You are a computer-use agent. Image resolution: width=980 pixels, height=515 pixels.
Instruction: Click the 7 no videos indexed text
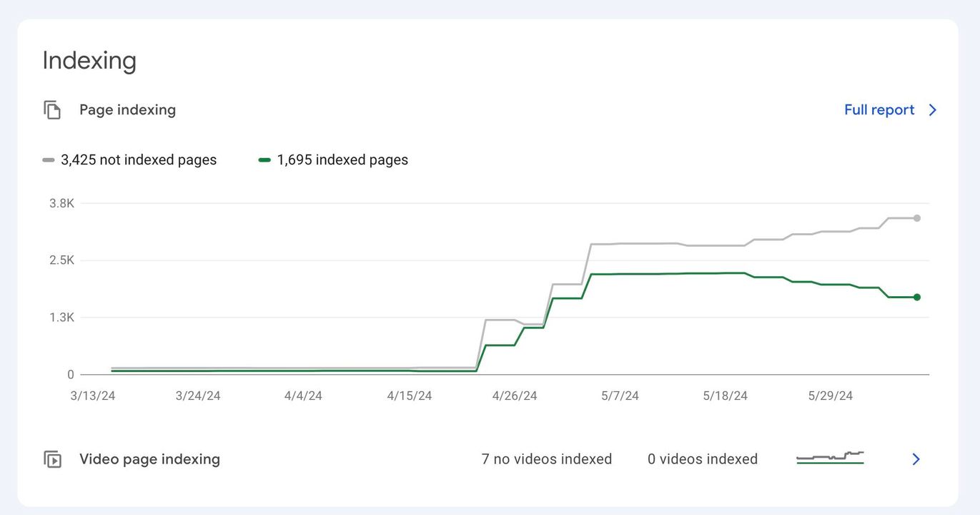[546, 459]
